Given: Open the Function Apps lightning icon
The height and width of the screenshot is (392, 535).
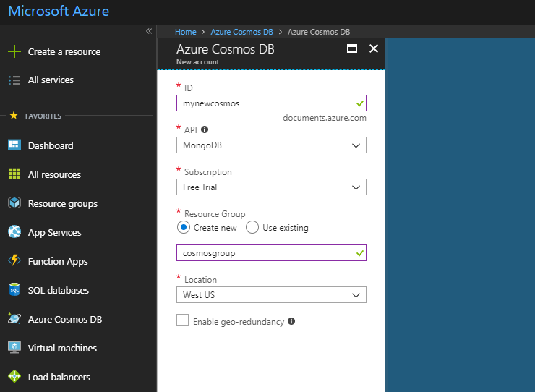Looking at the screenshot, I should (14, 260).
